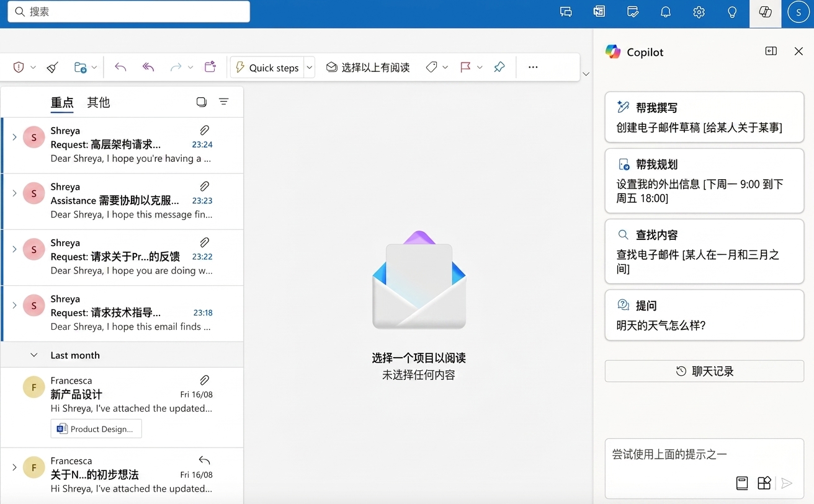The width and height of the screenshot is (814, 504).
Task: Open the Teams chat icon in header
Action: pyautogui.click(x=566, y=12)
